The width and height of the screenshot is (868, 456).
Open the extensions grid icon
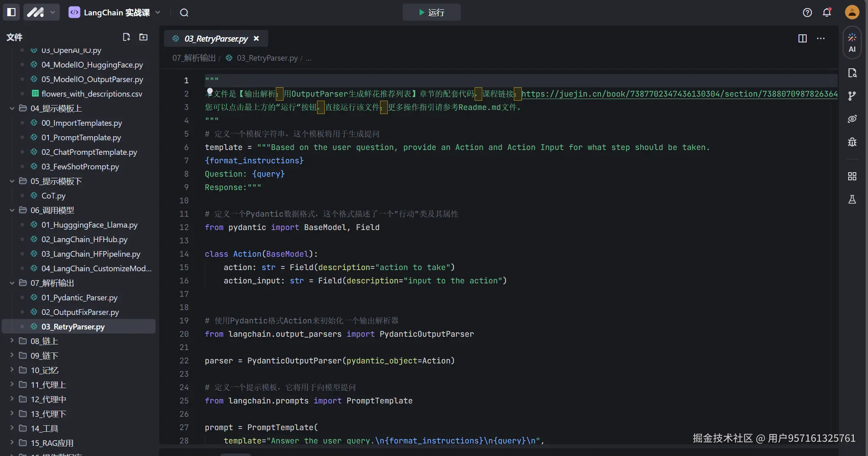point(852,176)
